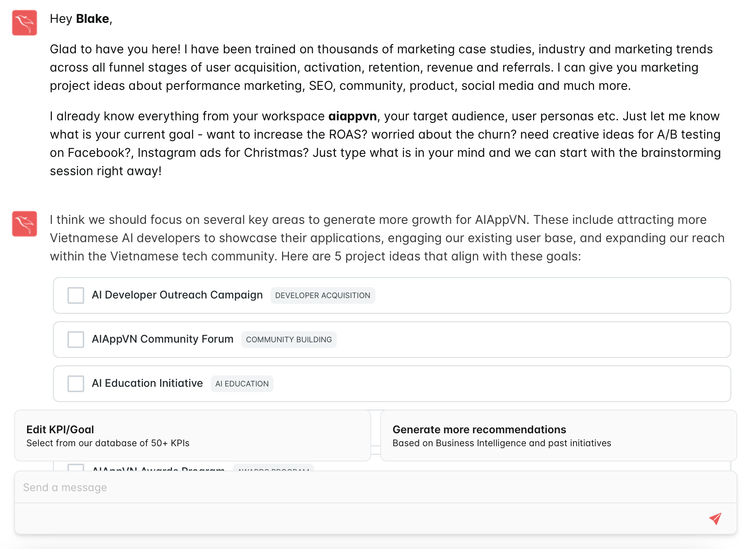Viewport: 756px width, 549px height.
Task: Click the bot avatar beside 'Hey Blake'
Action: pos(24,23)
